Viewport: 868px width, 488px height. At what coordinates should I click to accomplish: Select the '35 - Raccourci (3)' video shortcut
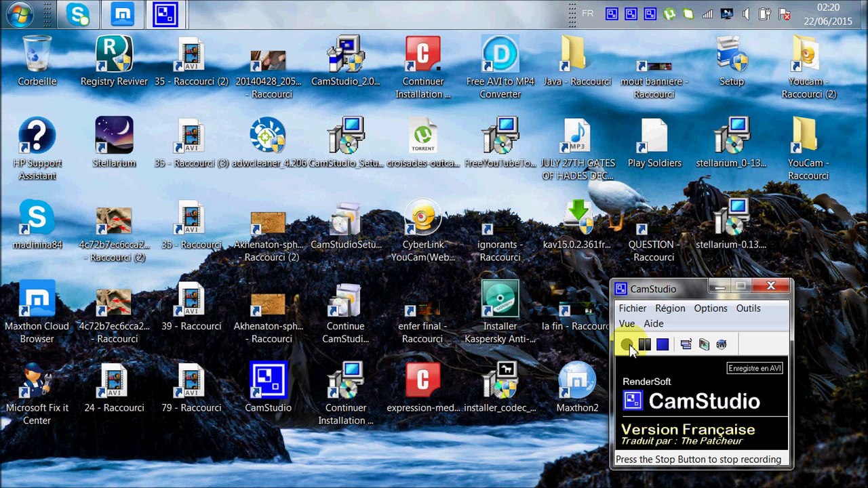(x=191, y=143)
